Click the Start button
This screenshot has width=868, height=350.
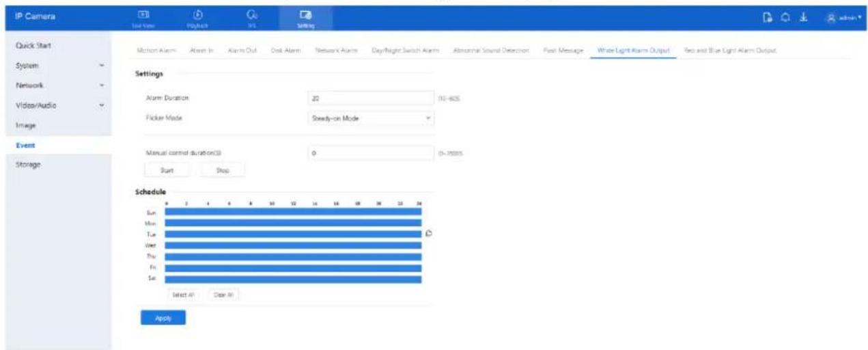pyautogui.click(x=167, y=170)
